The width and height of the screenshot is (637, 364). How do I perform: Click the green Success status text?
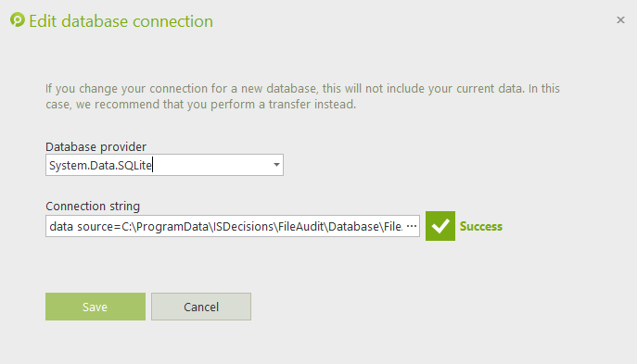[x=481, y=226]
